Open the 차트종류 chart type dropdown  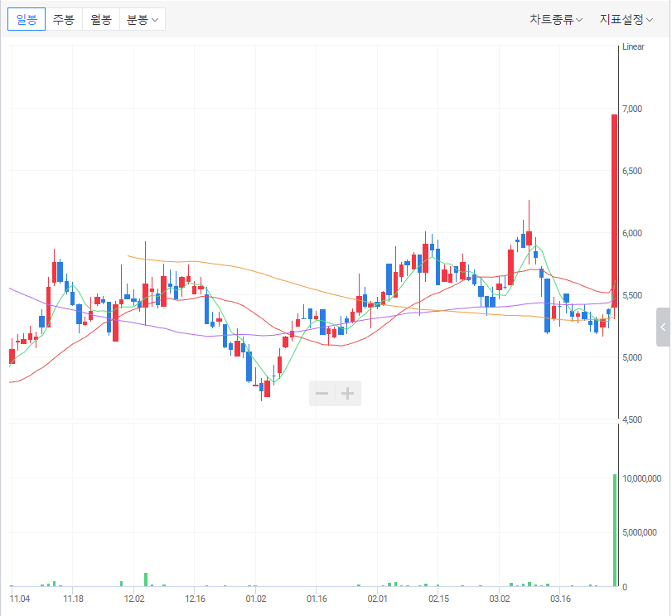pos(556,19)
